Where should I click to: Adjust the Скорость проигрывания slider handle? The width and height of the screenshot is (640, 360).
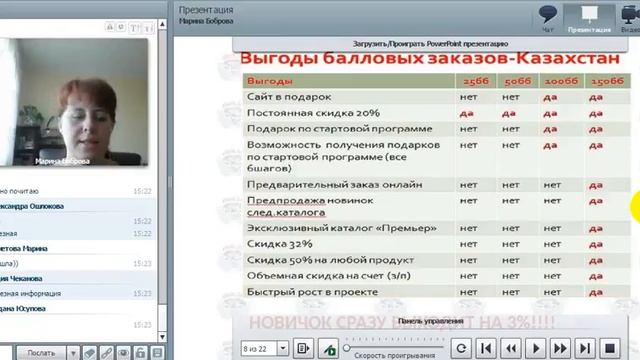coord(347,348)
